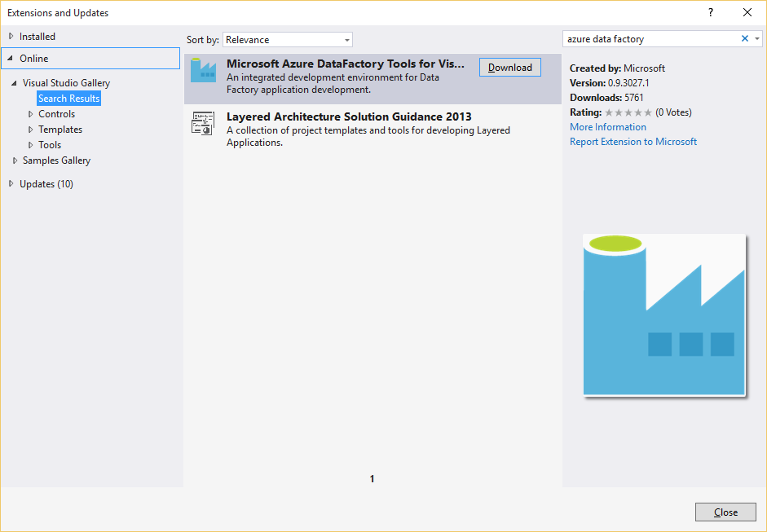Click page number 1 in results
The height and width of the screenshot is (532, 767).
coord(372,479)
